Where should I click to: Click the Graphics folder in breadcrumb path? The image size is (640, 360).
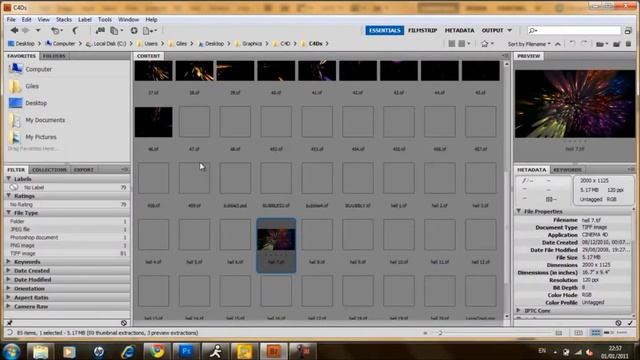(x=252, y=44)
